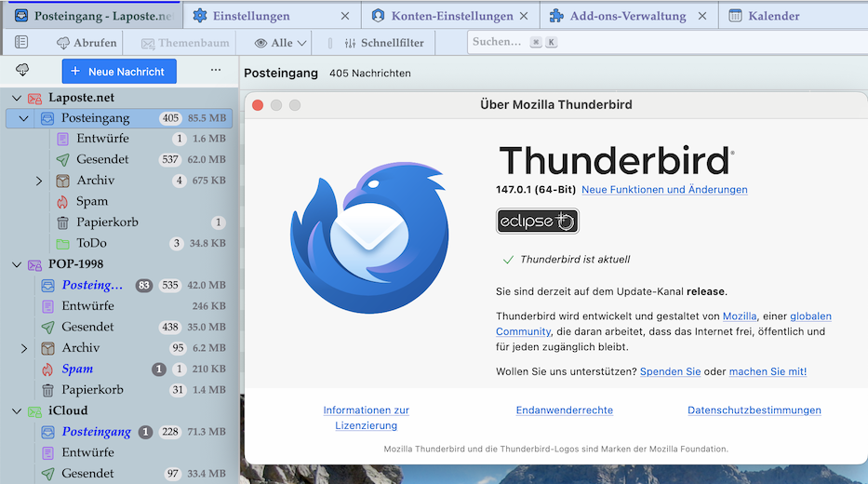
Task: Toggle the Schnellfilter quick filter bar
Action: [383, 43]
